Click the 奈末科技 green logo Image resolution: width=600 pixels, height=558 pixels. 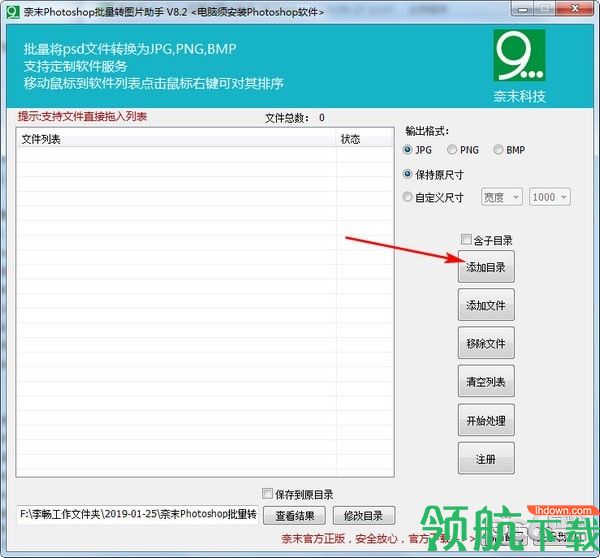(x=519, y=55)
